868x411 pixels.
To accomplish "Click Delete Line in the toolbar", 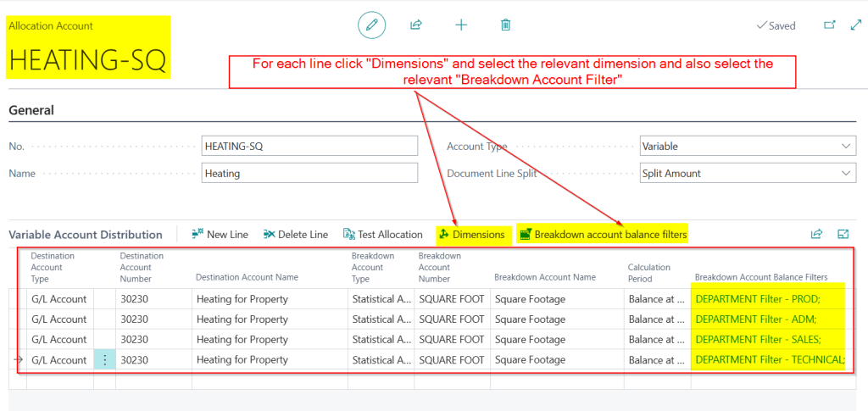I will 296,234.
